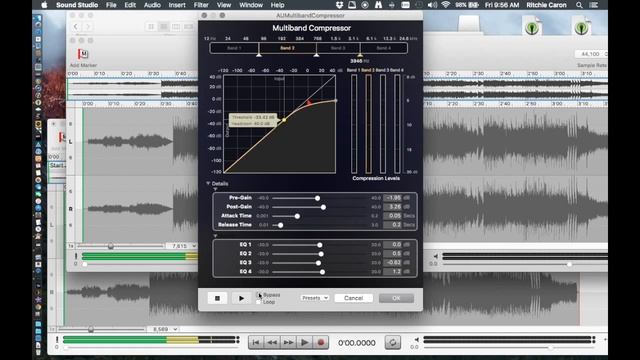Click the yellow threshold point on the compression curve

(284, 120)
